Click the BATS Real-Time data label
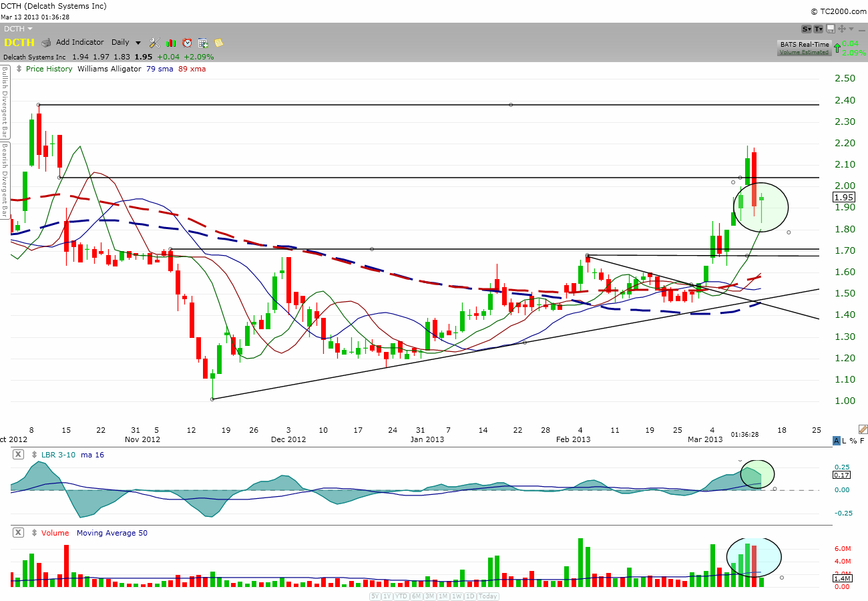This screenshot has width=868, height=601. pyautogui.click(x=805, y=44)
